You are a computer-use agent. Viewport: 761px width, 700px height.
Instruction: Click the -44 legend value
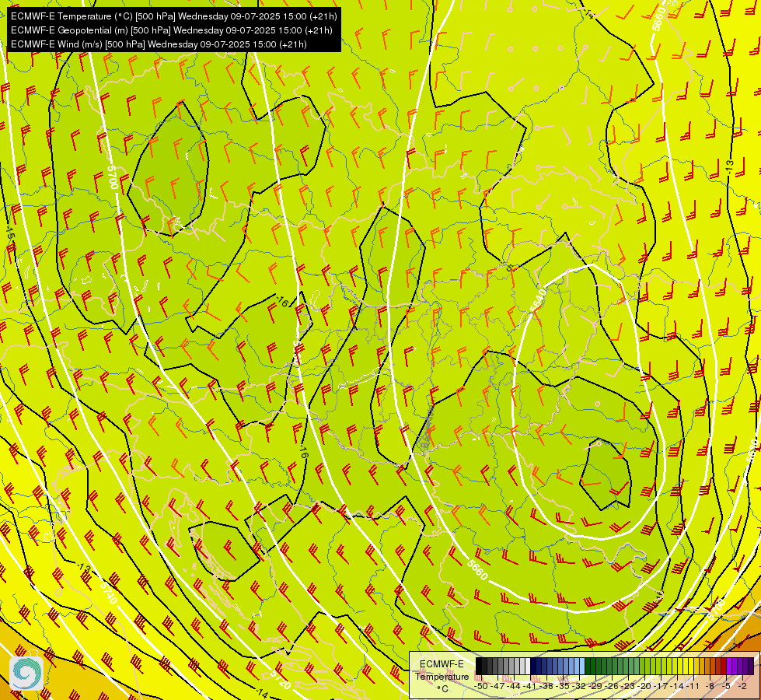tap(514, 686)
